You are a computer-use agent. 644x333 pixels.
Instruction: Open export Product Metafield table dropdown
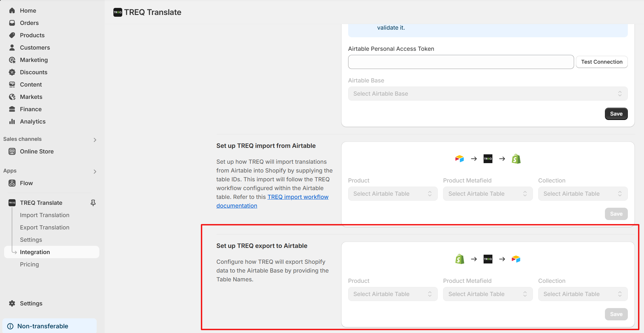pos(488,294)
